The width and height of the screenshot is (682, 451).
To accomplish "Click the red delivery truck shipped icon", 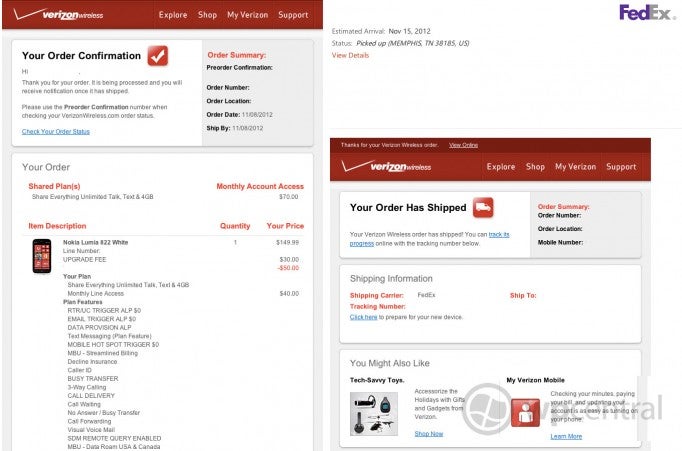I will click(x=483, y=207).
